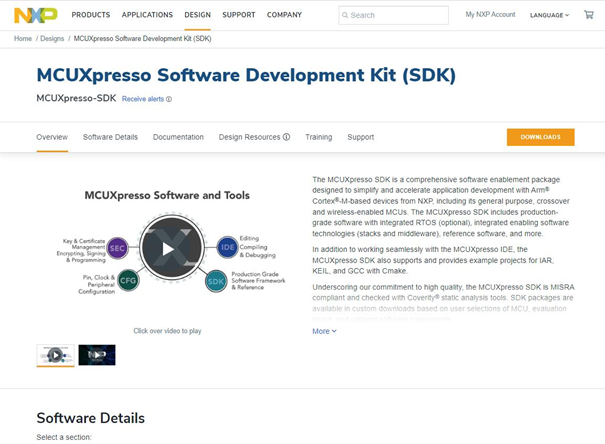Click the 'Pin, Clock & Peripheral Configuration' label
Image resolution: width=605 pixels, height=444 pixels.
[x=96, y=285]
